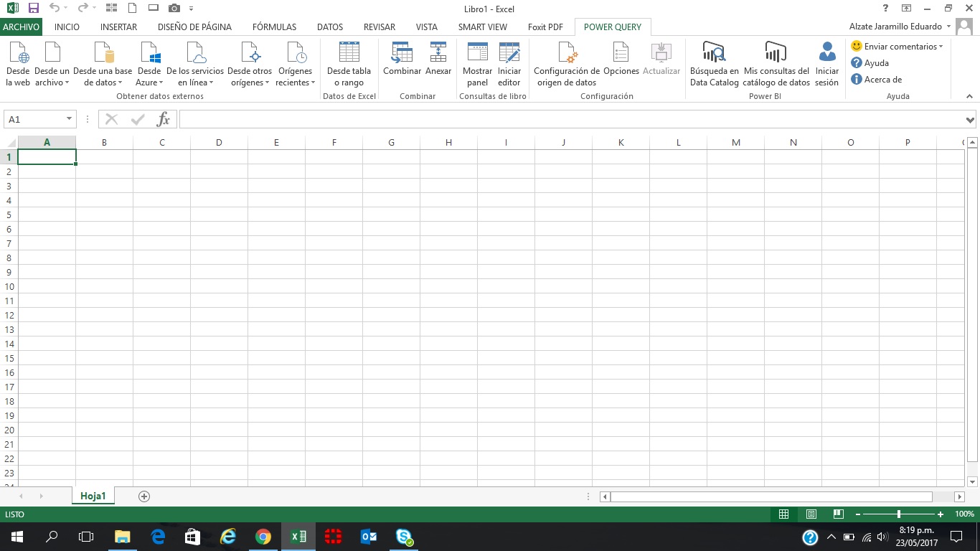This screenshot has height=551, width=980.
Task: Click the Anexar queries icon
Action: 438,53
